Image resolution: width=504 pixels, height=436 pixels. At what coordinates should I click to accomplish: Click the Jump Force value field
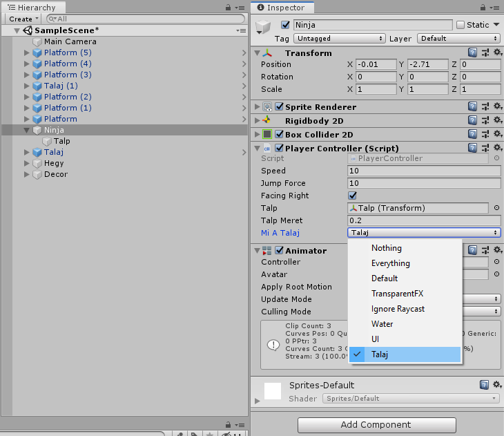point(424,183)
